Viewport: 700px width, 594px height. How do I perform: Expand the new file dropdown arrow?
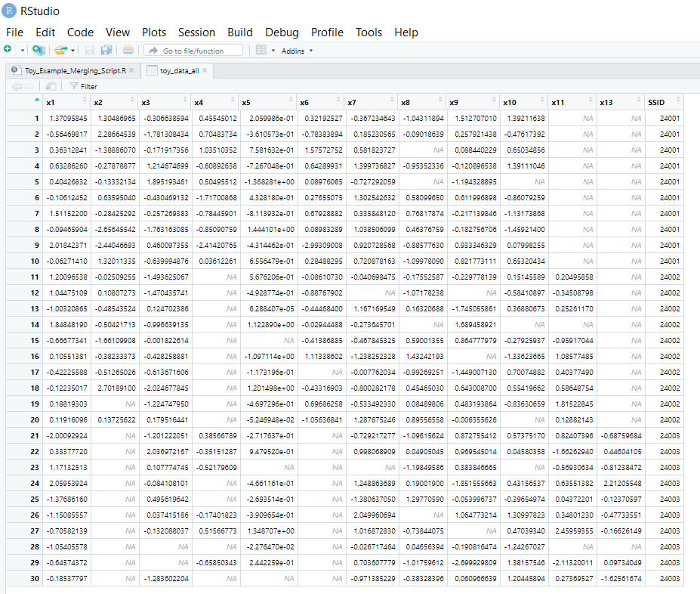[22, 50]
